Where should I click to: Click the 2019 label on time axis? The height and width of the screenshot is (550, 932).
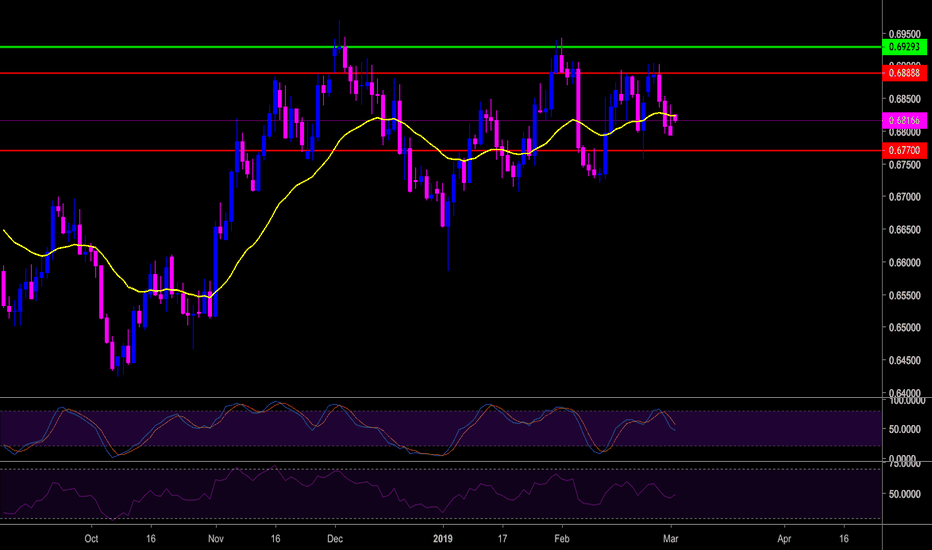tap(443, 539)
